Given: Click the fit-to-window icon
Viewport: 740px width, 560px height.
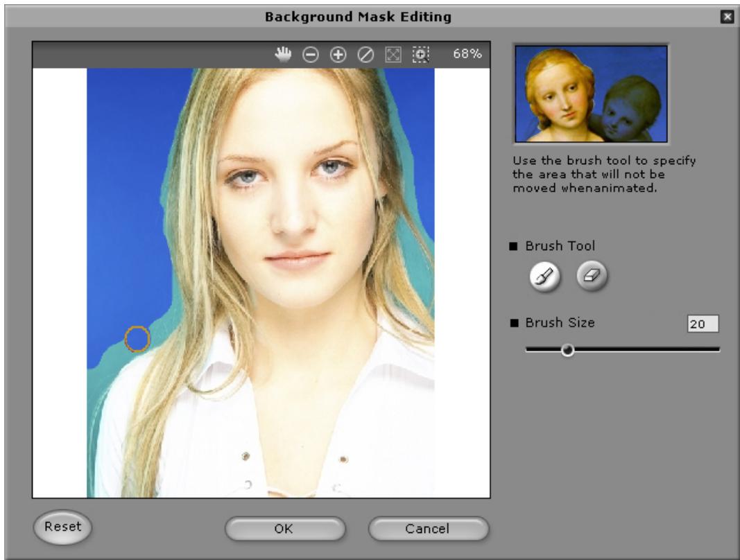Looking at the screenshot, I should point(393,55).
